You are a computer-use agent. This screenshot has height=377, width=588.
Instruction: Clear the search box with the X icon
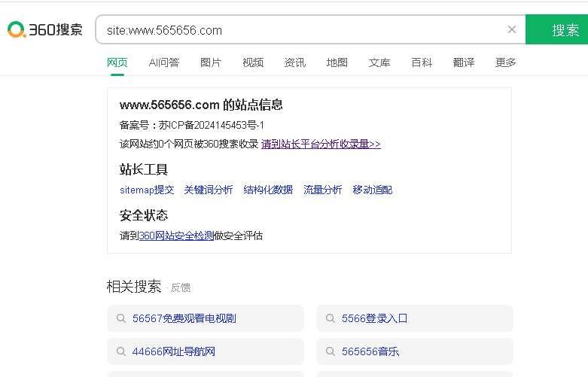point(511,29)
